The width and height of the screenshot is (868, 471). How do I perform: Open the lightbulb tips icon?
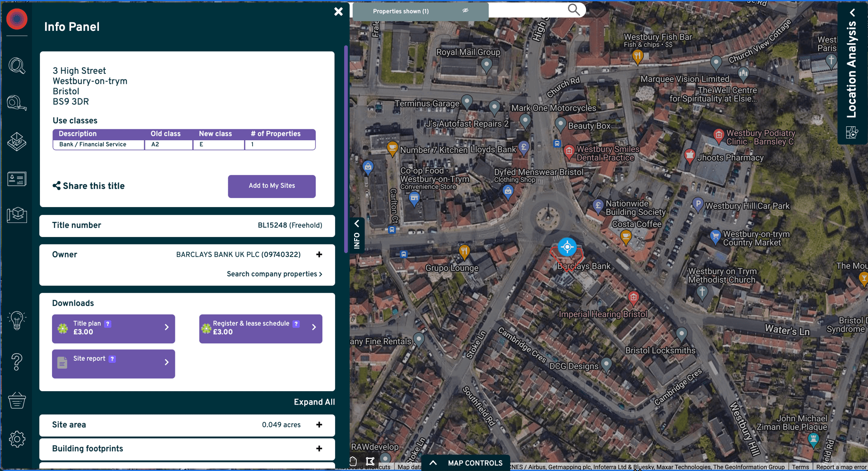(x=17, y=320)
